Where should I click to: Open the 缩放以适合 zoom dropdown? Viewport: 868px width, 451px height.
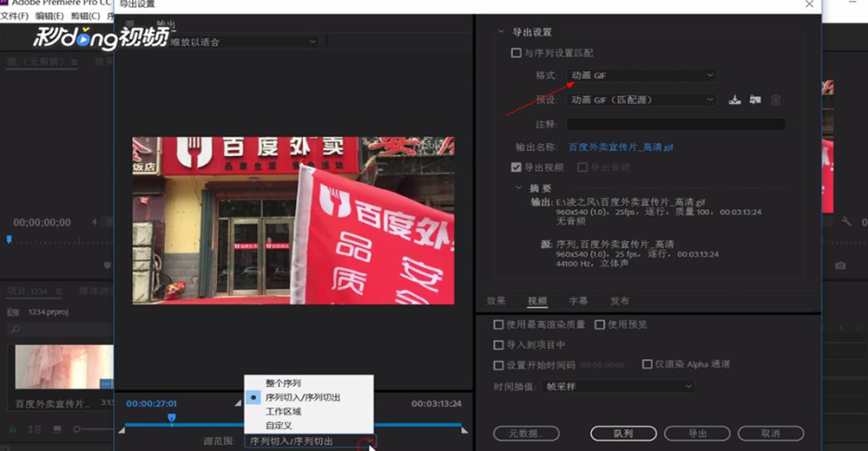coord(242,42)
